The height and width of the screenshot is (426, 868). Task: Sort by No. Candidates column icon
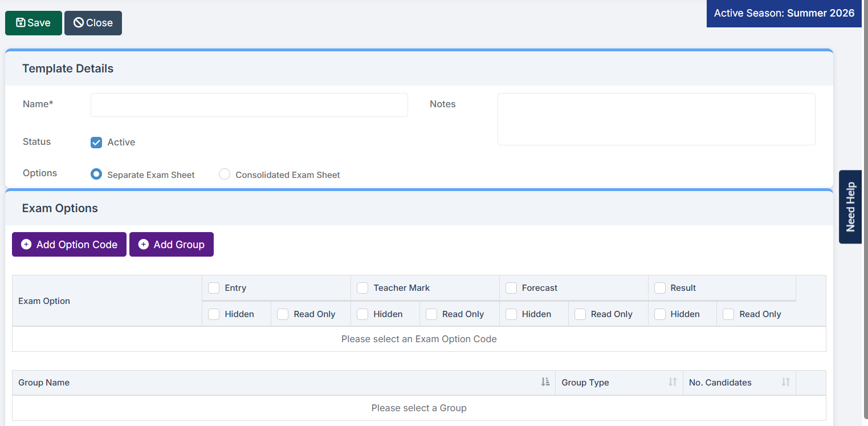(x=785, y=382)
